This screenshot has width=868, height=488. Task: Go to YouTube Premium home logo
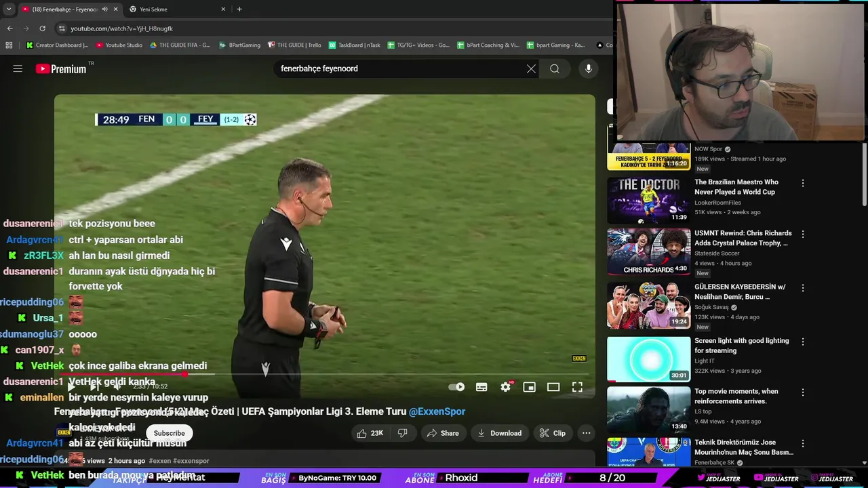[61, 68]
